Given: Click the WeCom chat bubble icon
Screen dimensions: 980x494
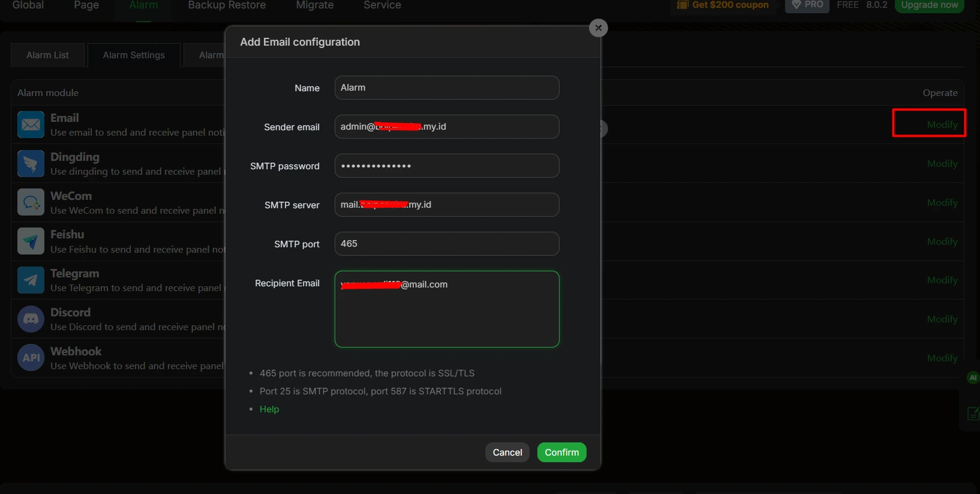Looking at the screenshot, I should coord(31,202).
